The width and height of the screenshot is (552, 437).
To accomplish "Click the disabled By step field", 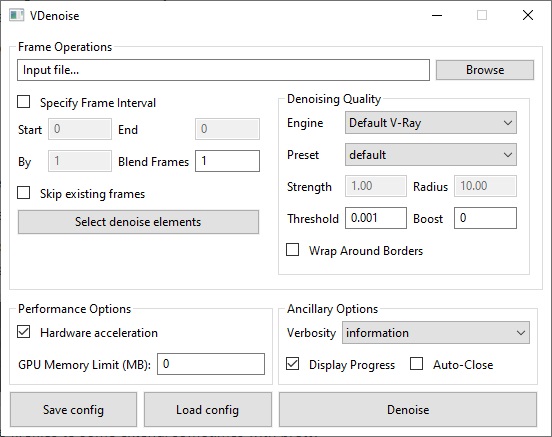I will coord(80,161).
